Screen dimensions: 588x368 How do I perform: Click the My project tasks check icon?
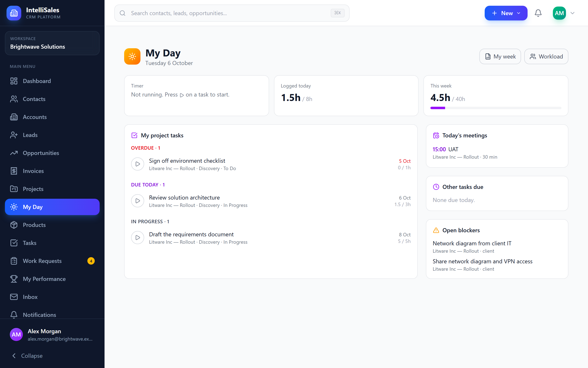tap(134, 135)
